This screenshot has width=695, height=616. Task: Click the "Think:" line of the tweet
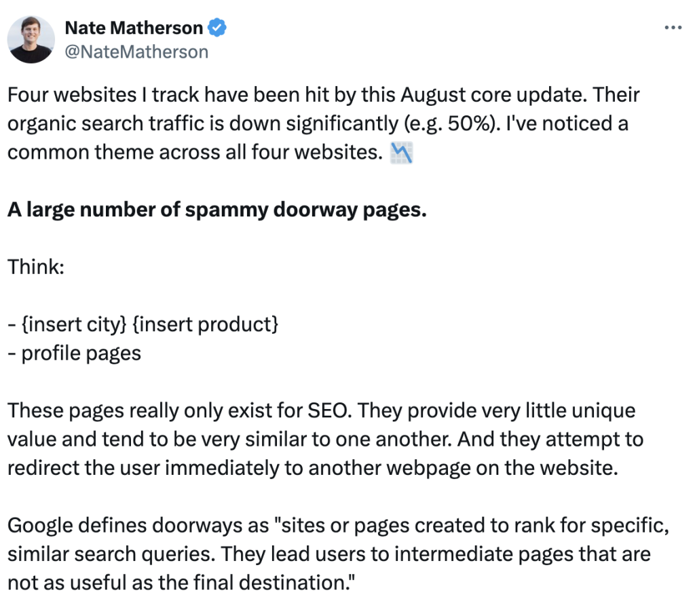point(35,267)
